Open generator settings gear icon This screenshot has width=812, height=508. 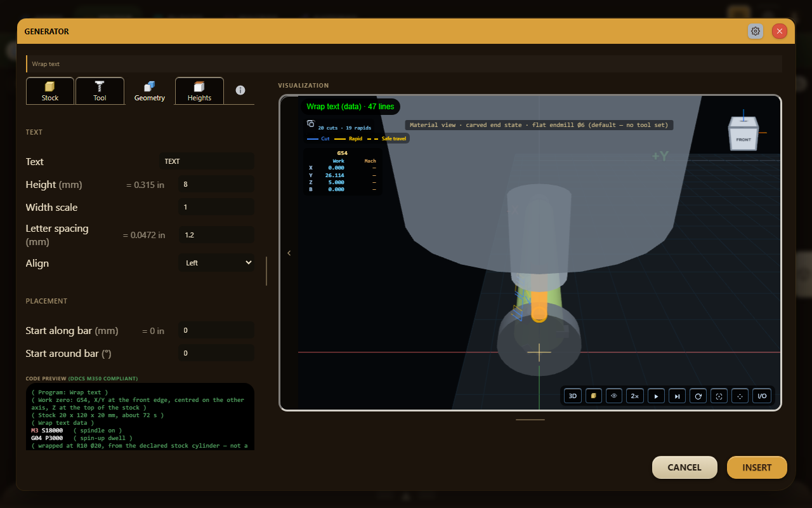(756, 31)
